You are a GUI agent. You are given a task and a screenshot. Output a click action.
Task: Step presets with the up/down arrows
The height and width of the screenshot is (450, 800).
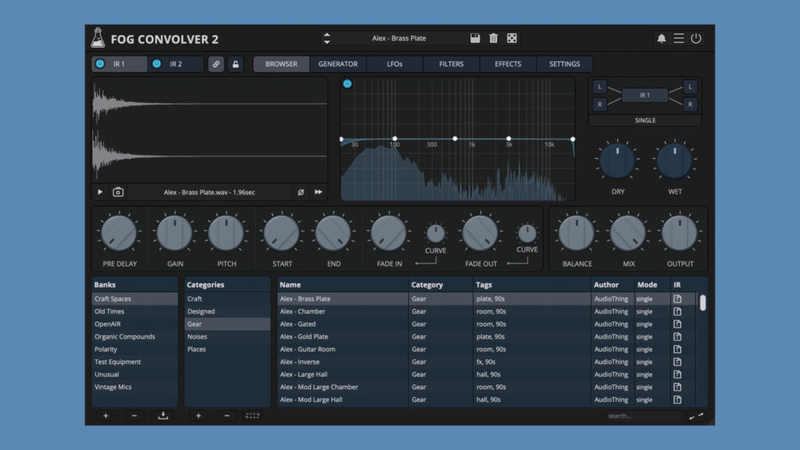[327, 38]
